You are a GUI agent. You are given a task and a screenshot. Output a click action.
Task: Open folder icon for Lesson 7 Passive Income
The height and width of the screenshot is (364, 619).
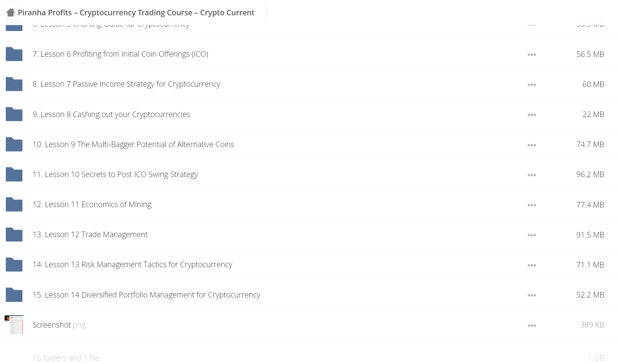click(x=14, y=84)
